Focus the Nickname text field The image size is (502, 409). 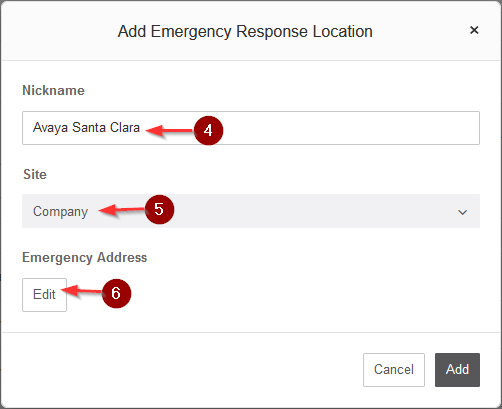tap(251, 128)
